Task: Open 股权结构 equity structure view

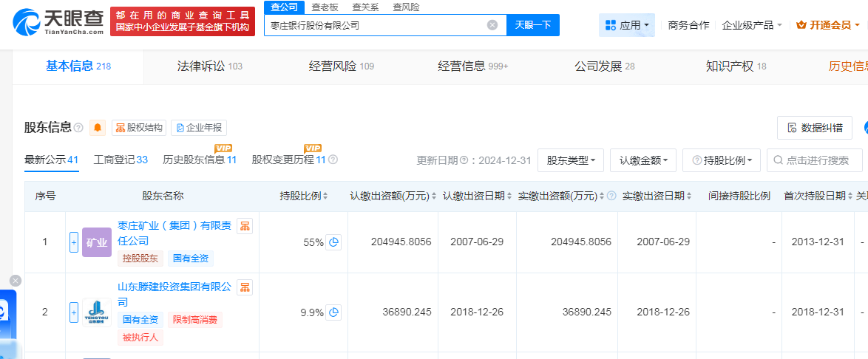Action: click(139, 128)
